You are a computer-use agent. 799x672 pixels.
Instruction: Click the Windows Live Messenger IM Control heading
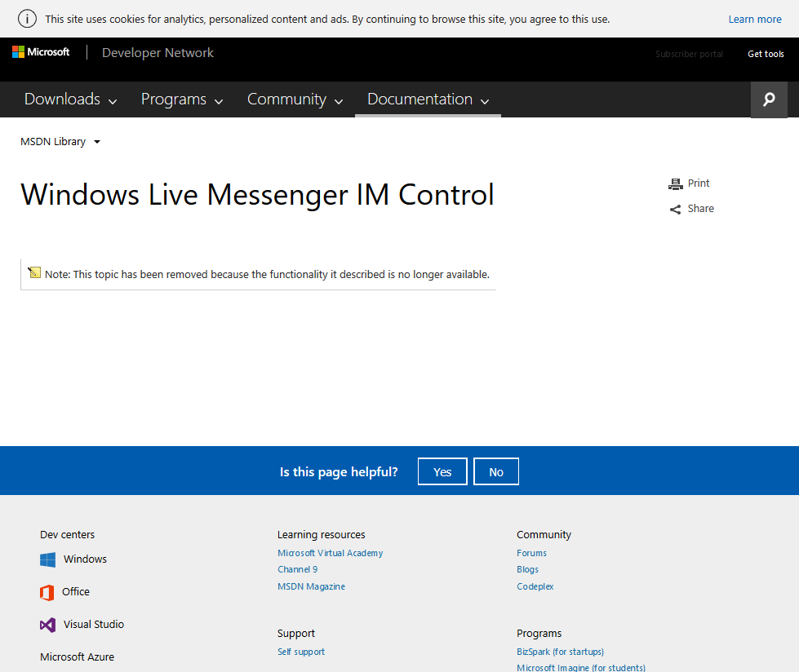click(x=257, y=194)
